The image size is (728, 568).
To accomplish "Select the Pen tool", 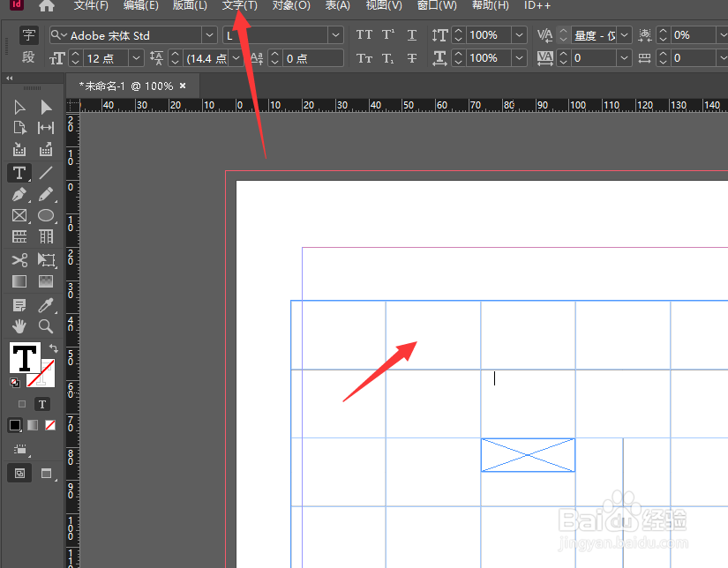I will (x=19, y=194).
